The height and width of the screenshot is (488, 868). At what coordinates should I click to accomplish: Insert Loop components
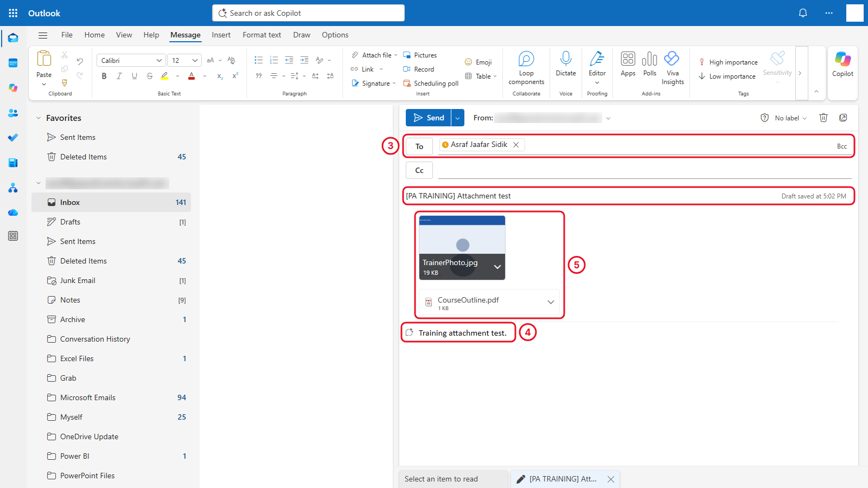tap(526, 68)
